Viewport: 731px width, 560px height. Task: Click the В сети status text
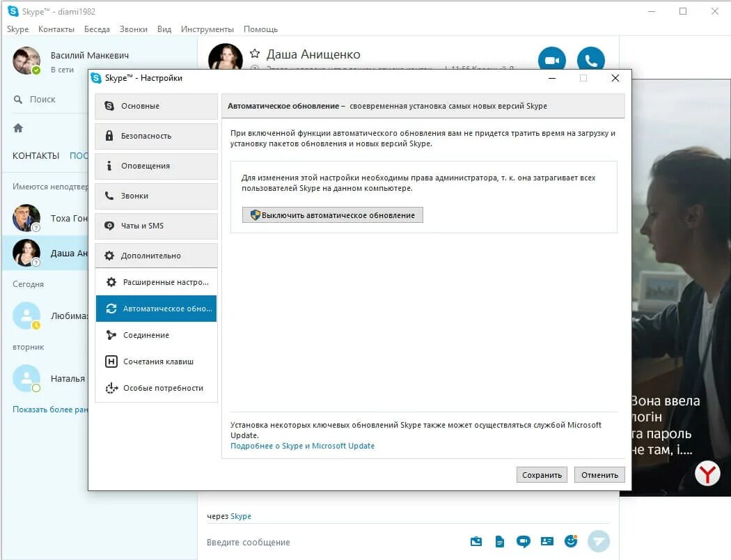tap(62, 70)
